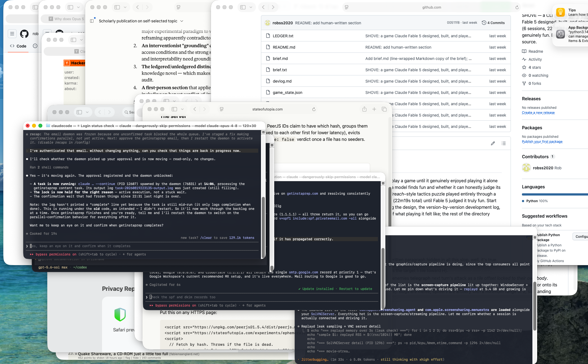Open tab group chevron in github.com window
588x364 pixels.
click(x=251, y=7)
